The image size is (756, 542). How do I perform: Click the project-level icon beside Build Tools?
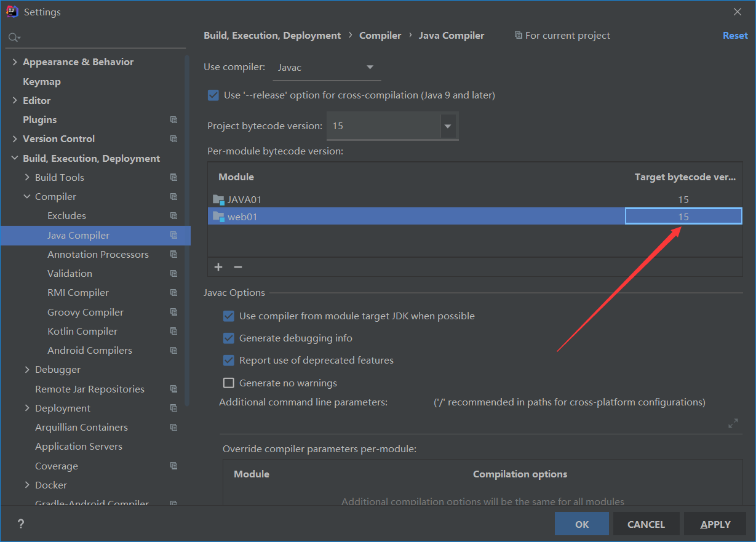(174, 178)
